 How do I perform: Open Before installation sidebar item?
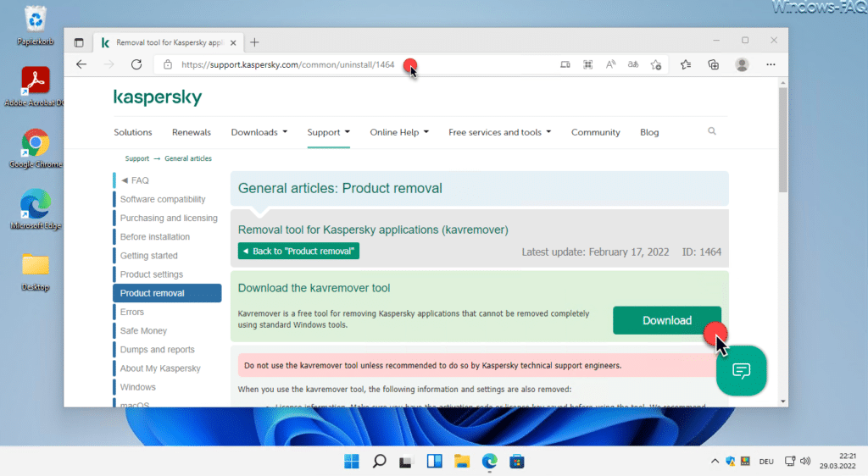click(155, 236)
